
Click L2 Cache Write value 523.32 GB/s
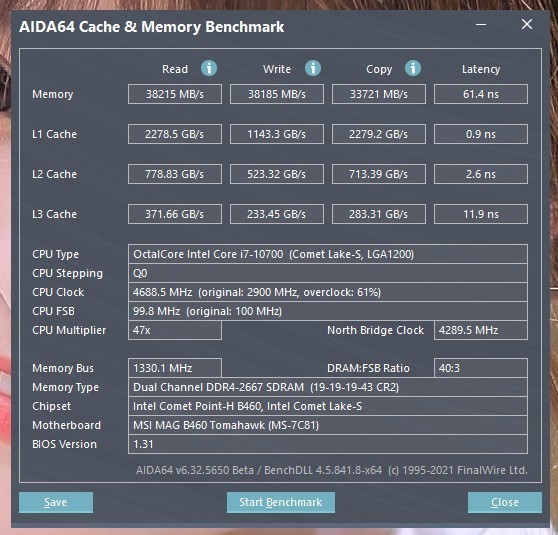point(277,174)
